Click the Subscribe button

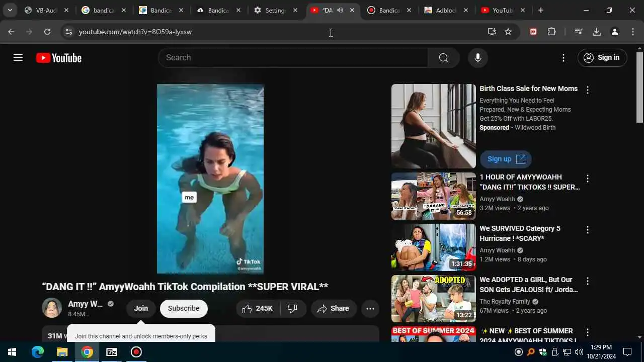point(184,309)
